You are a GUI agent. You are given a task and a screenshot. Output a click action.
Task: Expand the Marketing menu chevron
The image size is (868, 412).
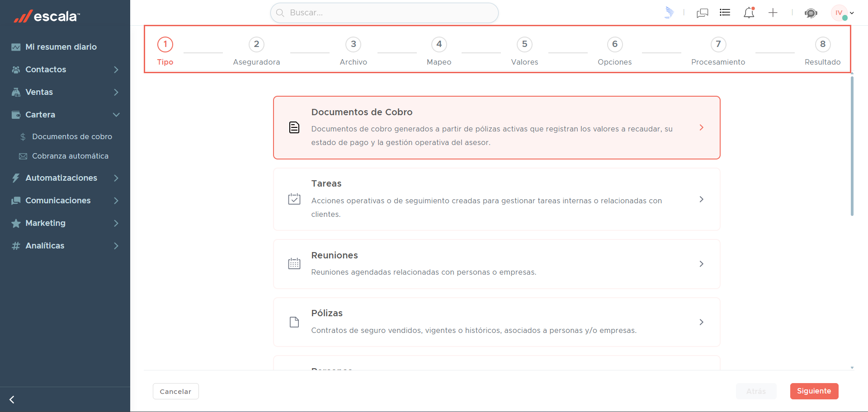pos(116,223)
